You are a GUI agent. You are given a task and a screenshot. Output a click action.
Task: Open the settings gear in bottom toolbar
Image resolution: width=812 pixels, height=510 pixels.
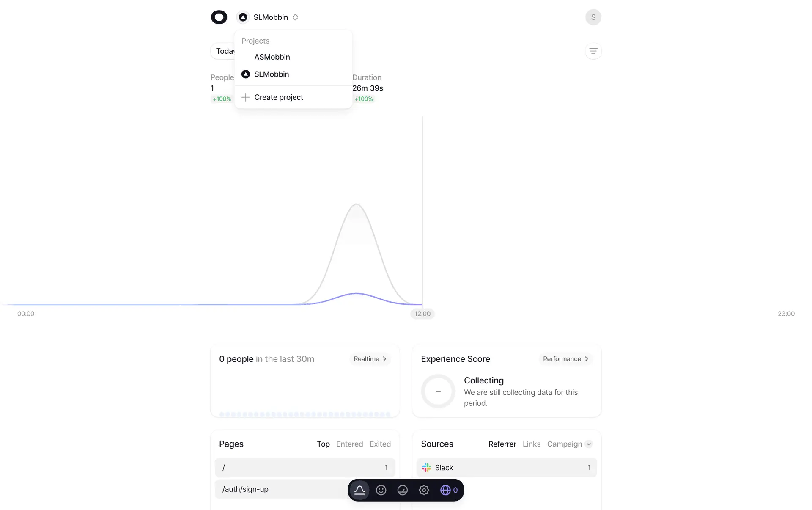pyautogui.click(x=424, y=490)
